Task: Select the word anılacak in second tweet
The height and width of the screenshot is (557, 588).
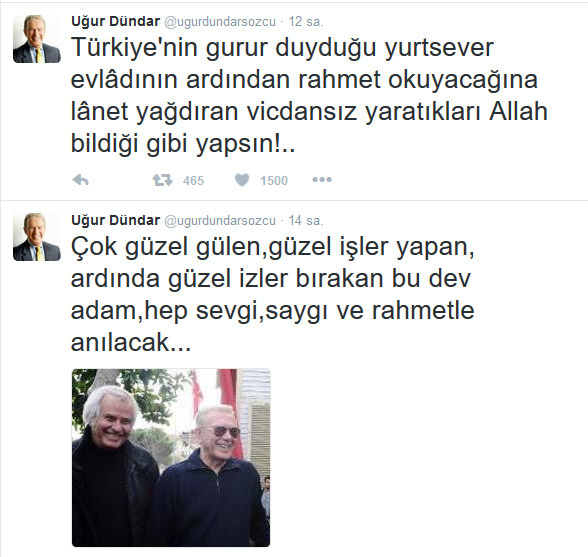Action: pos(131,342)
